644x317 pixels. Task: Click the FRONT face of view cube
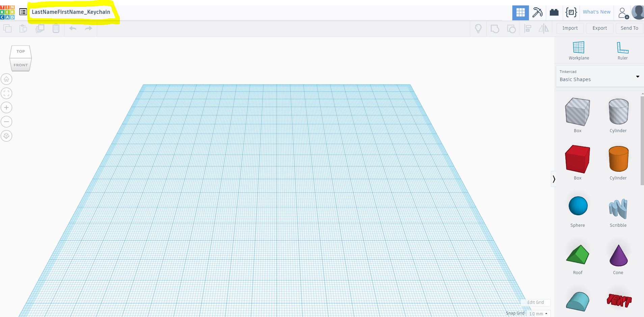21,65
